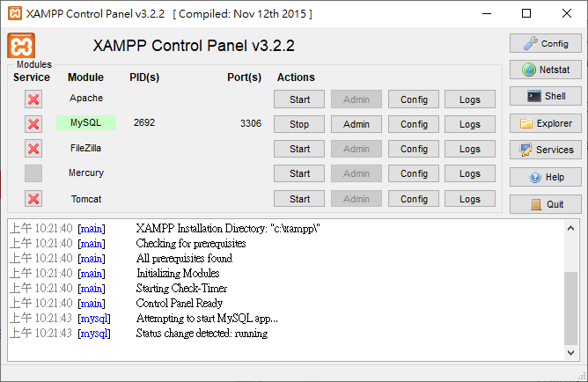Minimize the XAMPP Control Panel window
The width and height of the screenshot is (588, 382).
[487, 13]
